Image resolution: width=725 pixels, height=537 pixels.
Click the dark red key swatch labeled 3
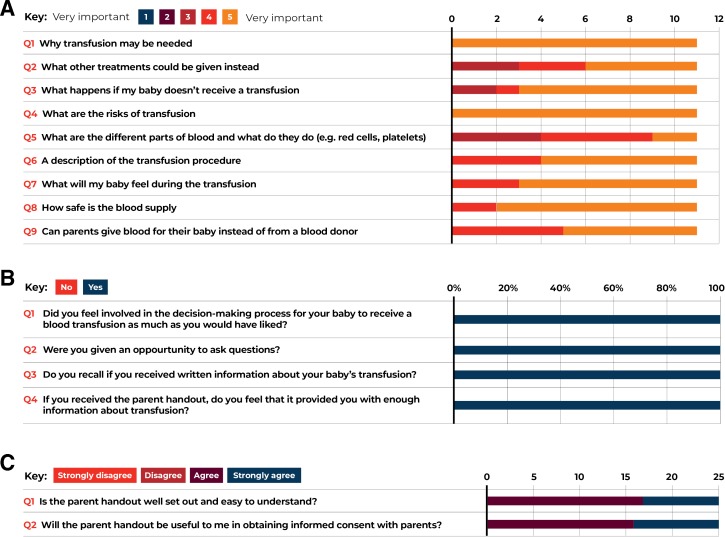pos(188,17)
